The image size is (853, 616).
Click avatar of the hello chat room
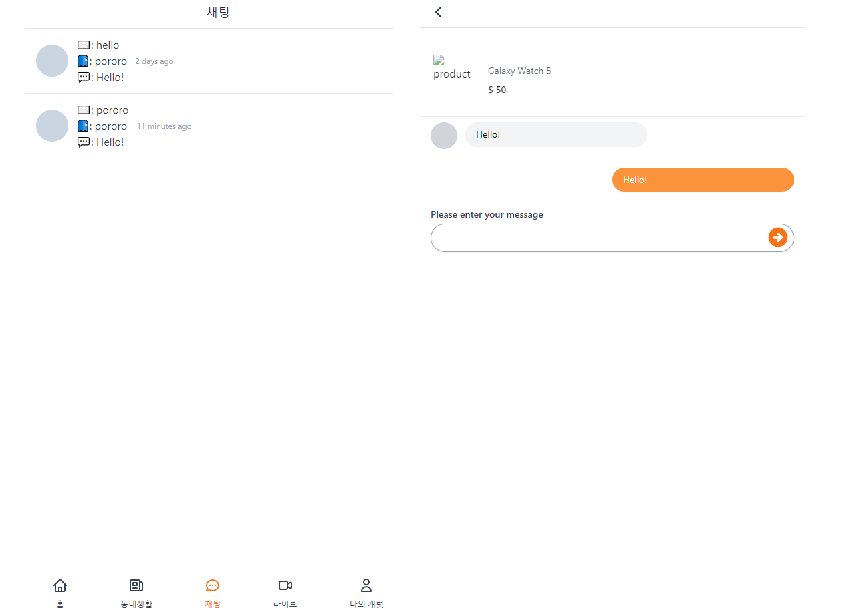[x=52, y=61]
